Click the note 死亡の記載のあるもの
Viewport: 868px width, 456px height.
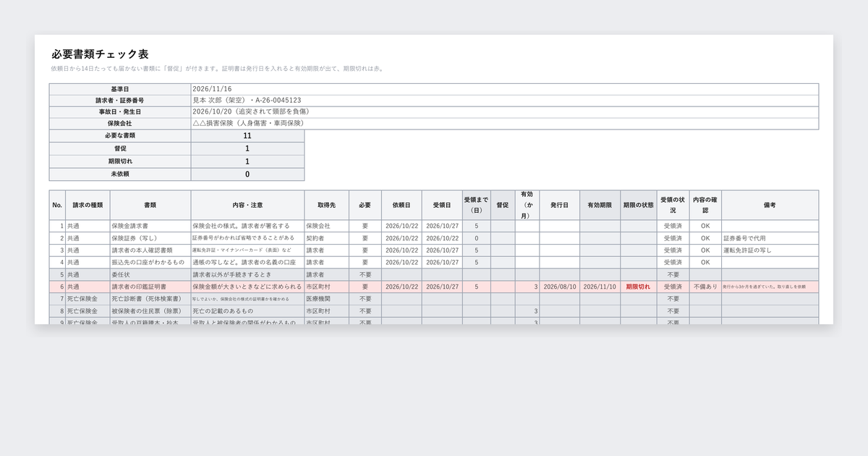pyautogui.click(x=247, y=311)
